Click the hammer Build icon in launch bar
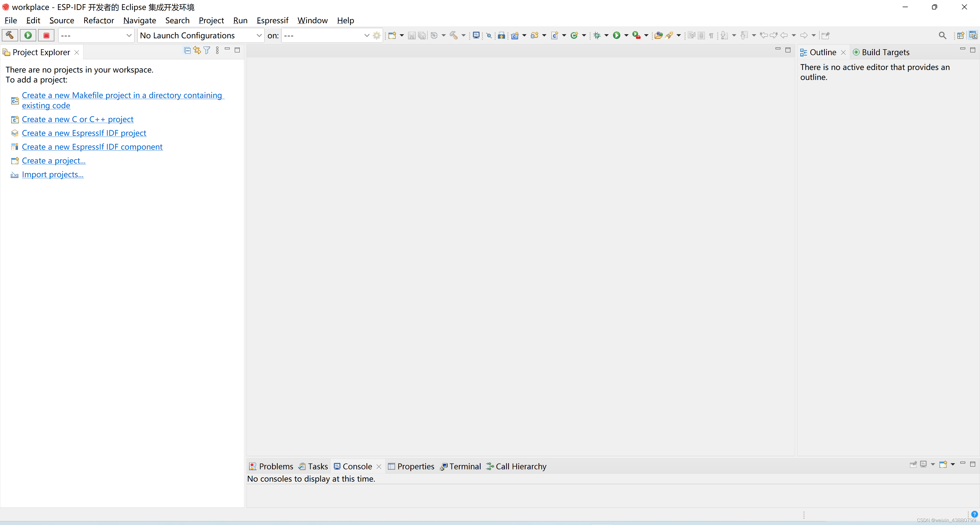The image size is (980, 525). point(9,35)
